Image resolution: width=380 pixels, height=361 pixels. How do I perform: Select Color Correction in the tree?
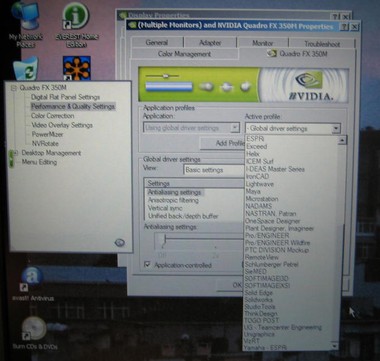point(53,116)
